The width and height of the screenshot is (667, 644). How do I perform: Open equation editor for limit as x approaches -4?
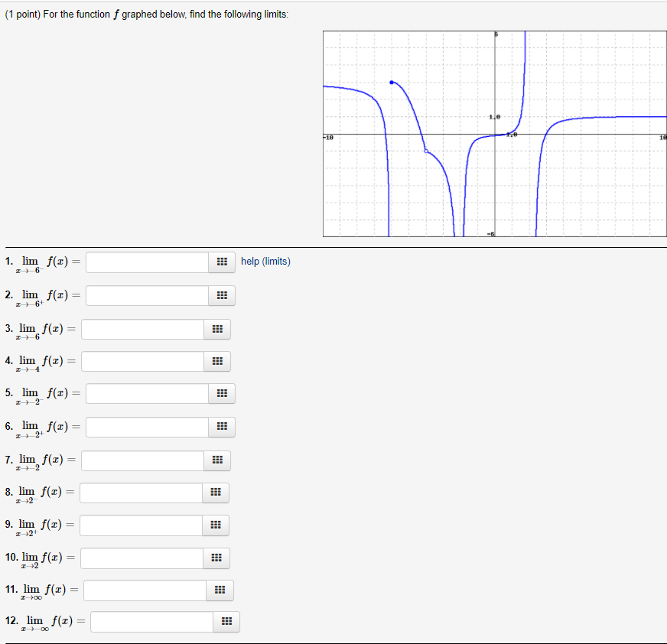pyautogui.click(x=217, y=361)
